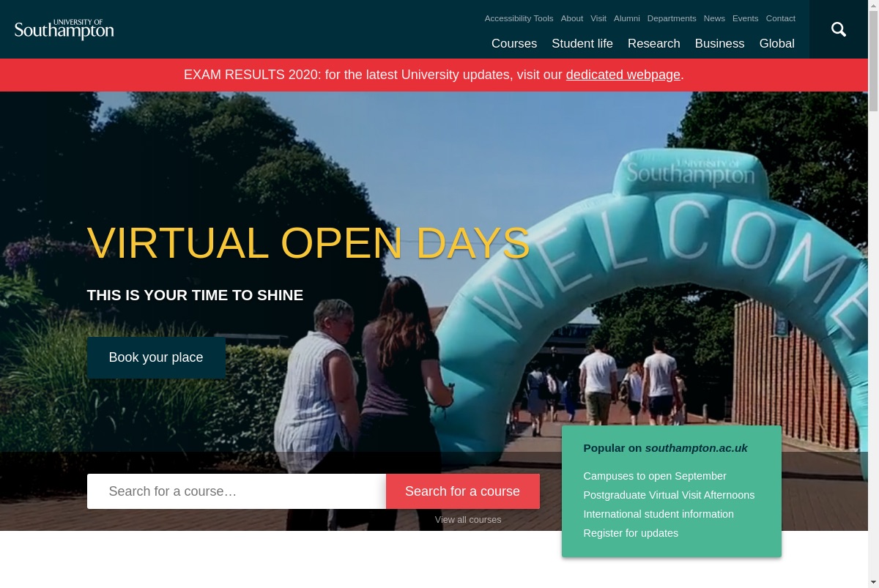
Task: Click the red Search for a course button
Action: (x=463, y=491)
